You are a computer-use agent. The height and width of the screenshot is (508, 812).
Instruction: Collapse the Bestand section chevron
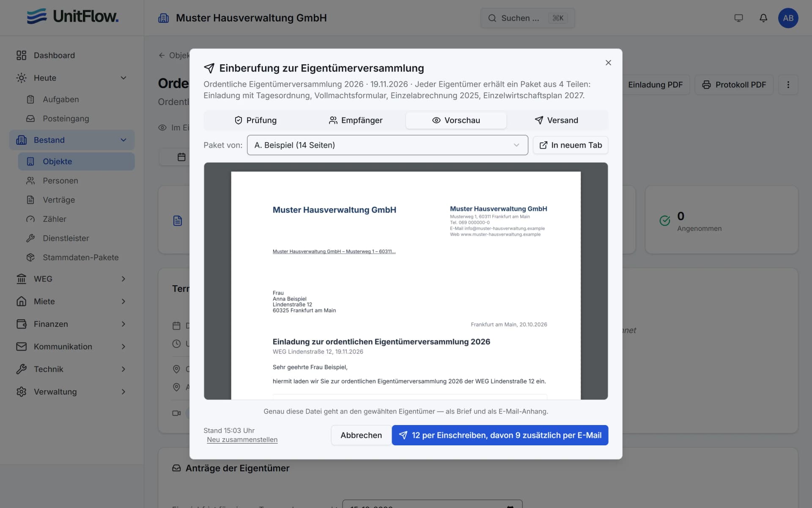point(123,140)
